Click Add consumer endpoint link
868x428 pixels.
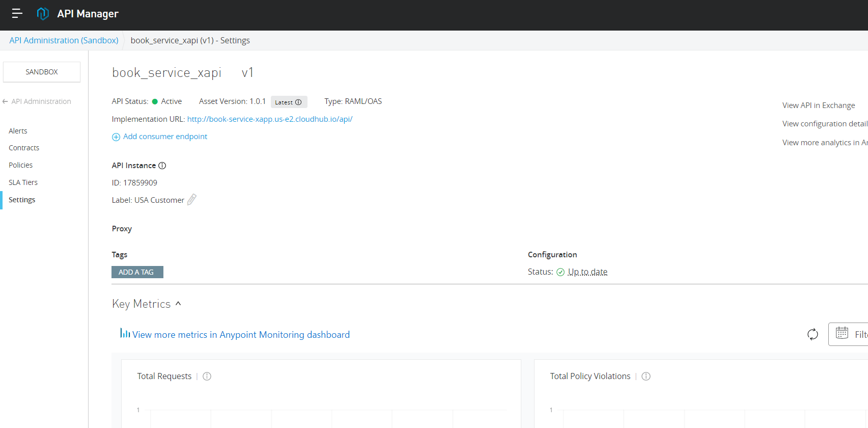pos(165,137)
